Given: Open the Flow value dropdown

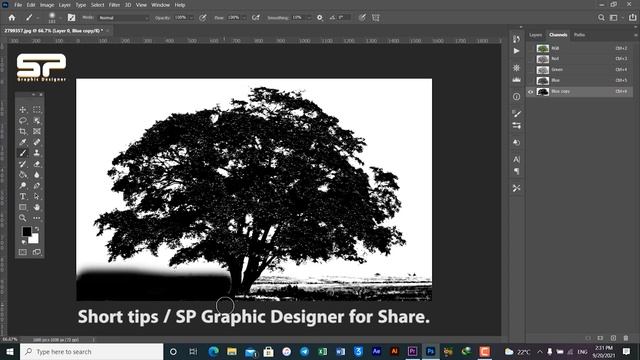Looking at the screenshot, I should [x=244, y=18].
